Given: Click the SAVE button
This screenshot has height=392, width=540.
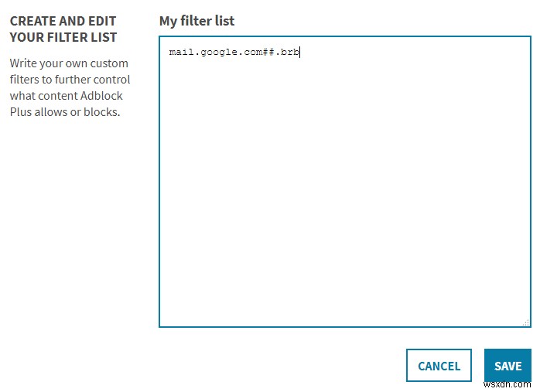Looking at the screenshot, I should pos(508,366).
